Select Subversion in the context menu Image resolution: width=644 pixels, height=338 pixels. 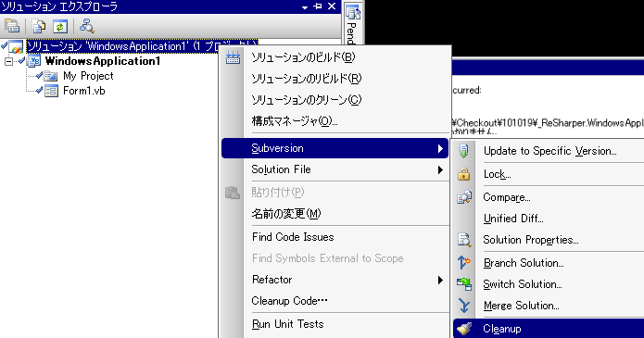335,148
